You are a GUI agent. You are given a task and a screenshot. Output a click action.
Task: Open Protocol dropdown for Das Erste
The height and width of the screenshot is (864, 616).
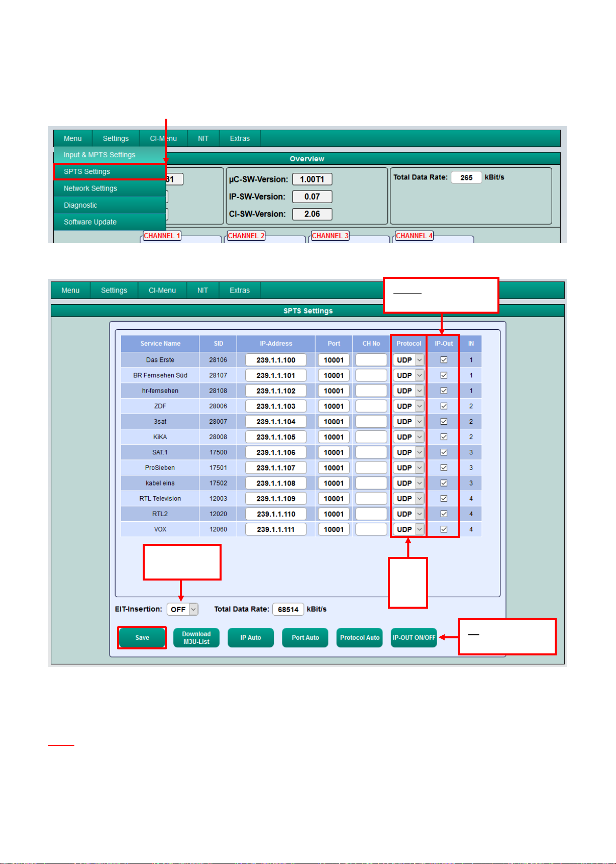pos(409,360)
